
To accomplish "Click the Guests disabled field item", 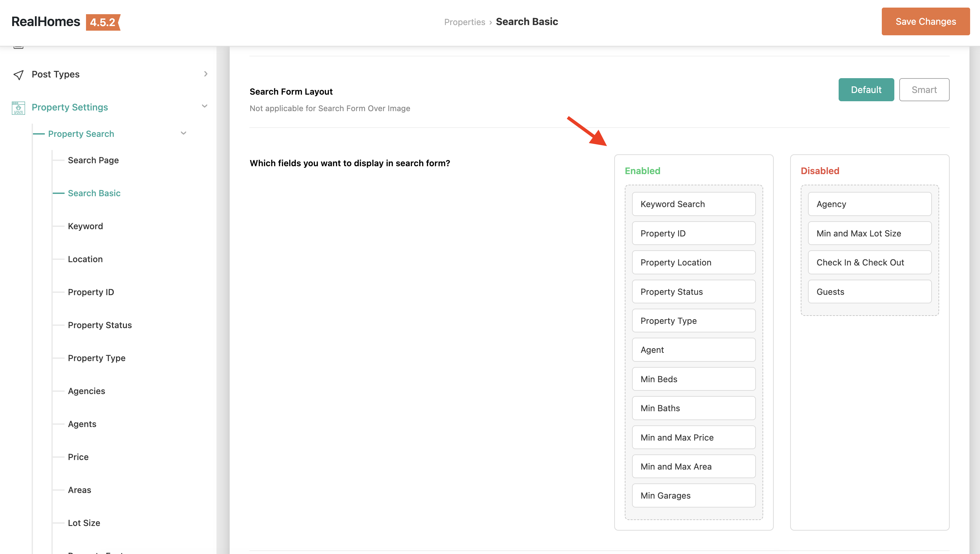I will (x=869, y=292).
